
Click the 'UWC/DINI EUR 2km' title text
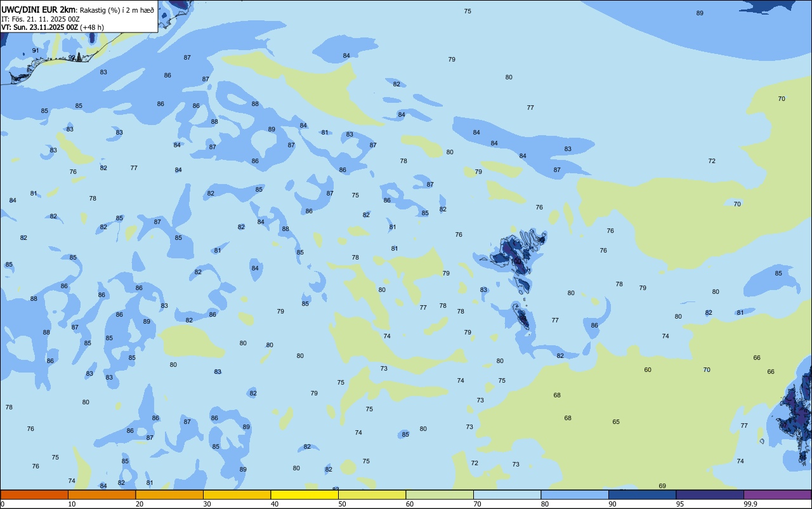point(38,10)
